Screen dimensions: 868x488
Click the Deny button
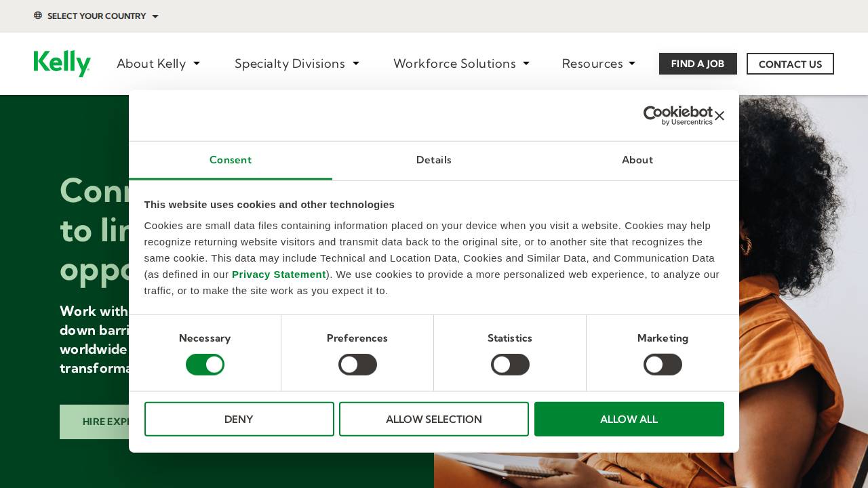[239, 419]
